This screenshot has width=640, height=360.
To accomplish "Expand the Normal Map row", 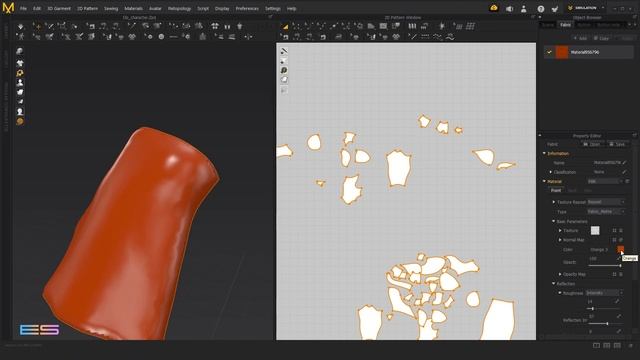I will coord(560,240).
